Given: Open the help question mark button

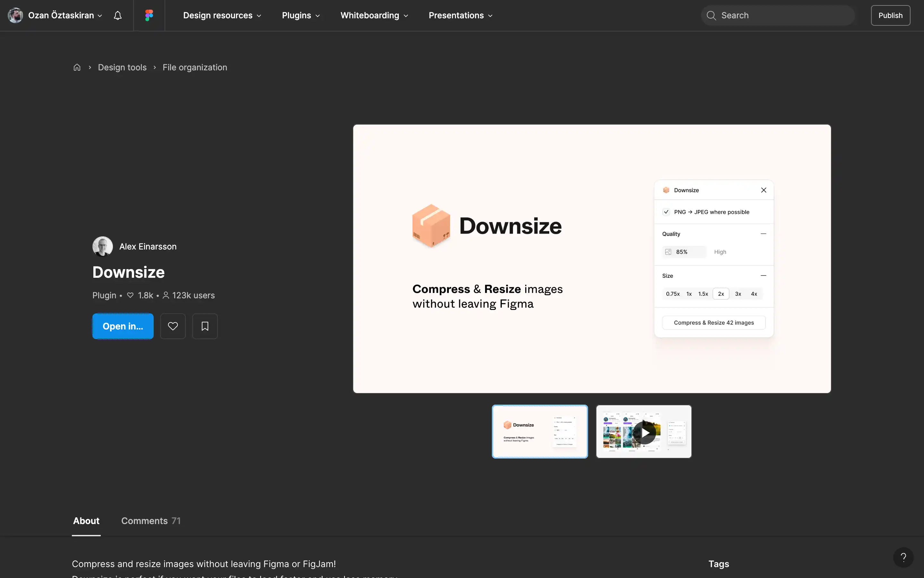Looking at the screenshot, I should point(903,557).
